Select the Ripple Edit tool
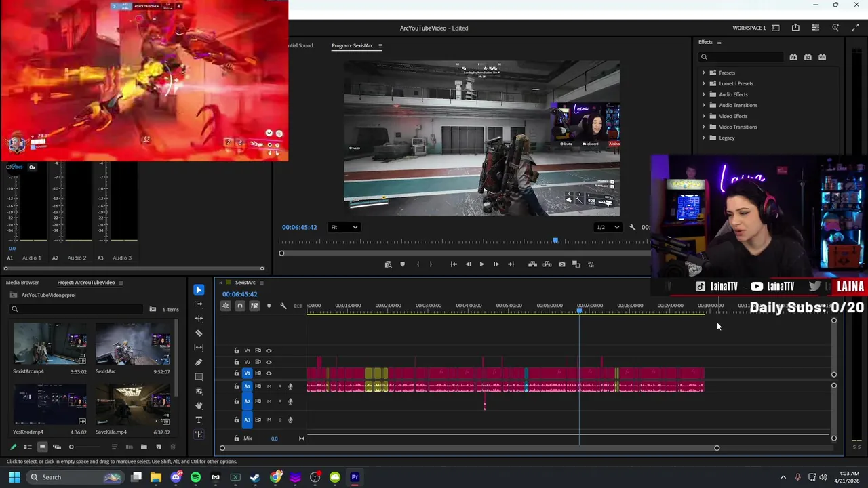Viewport: 868px width, 488px height. [199, 319]
